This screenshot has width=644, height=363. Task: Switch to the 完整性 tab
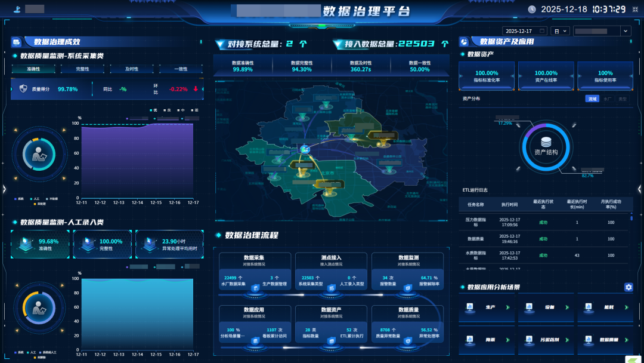[83, 69]
